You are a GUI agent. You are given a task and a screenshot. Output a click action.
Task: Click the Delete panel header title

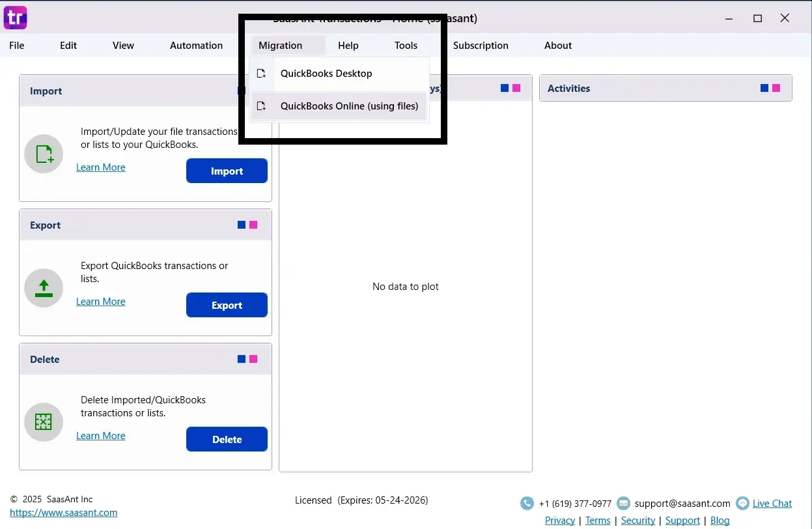click(x=45, y=360)
